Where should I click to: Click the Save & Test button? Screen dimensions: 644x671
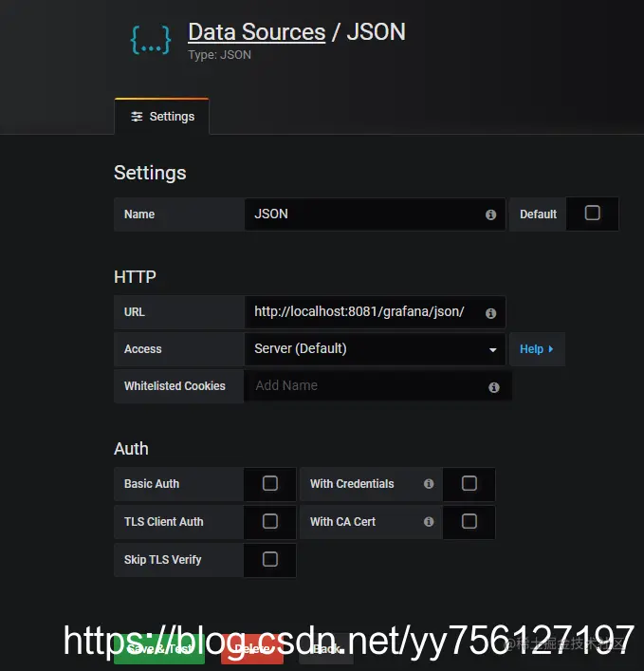(159, 649)
